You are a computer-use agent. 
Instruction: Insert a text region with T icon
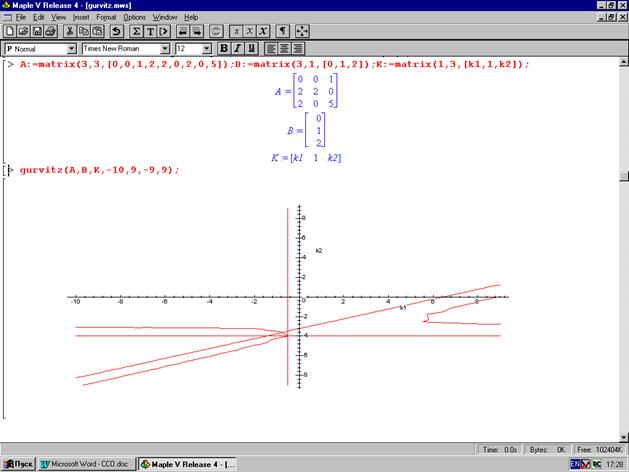pos(149,31)
